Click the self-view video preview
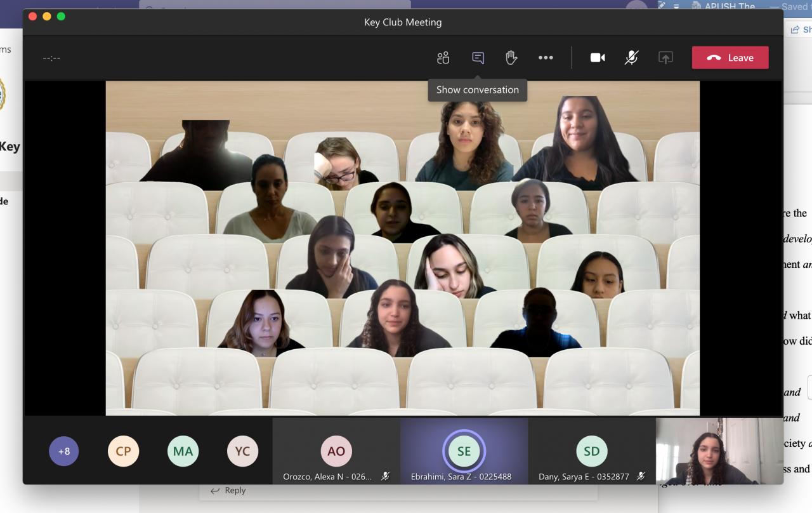812x513 pixels. click(719, 451)
